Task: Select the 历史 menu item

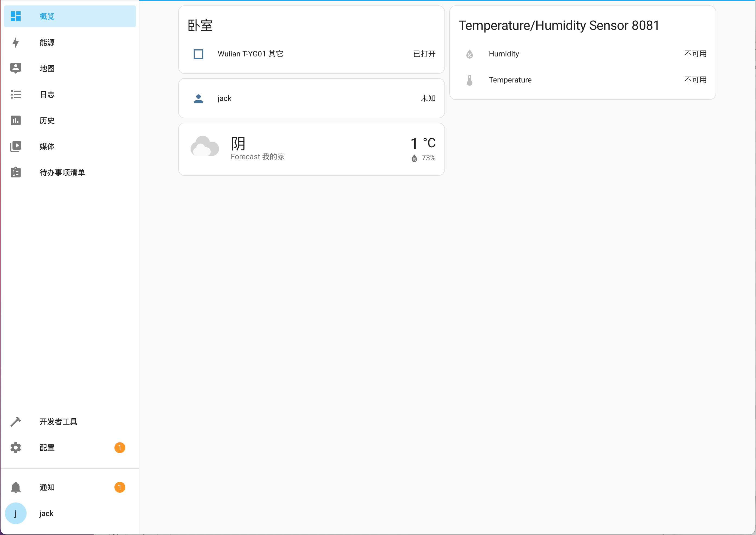Action: pos(47,120)
